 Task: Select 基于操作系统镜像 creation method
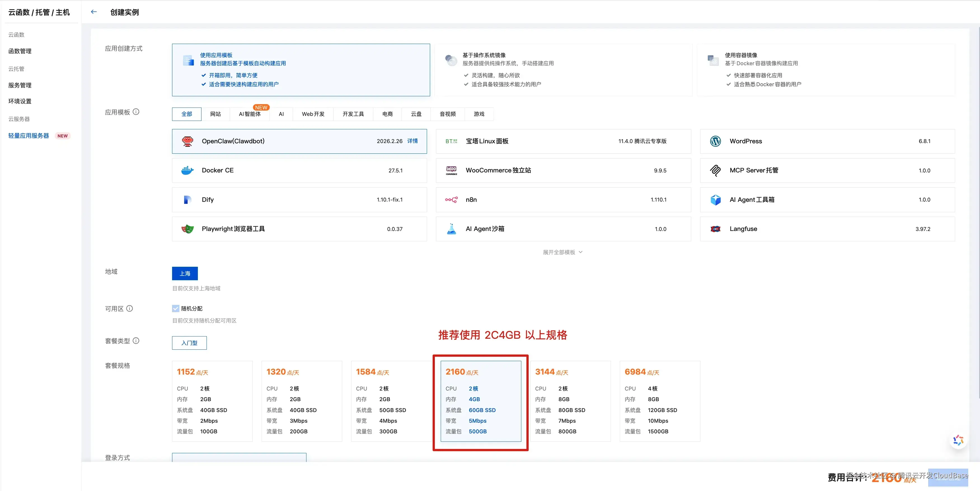[x=563, y=70]
